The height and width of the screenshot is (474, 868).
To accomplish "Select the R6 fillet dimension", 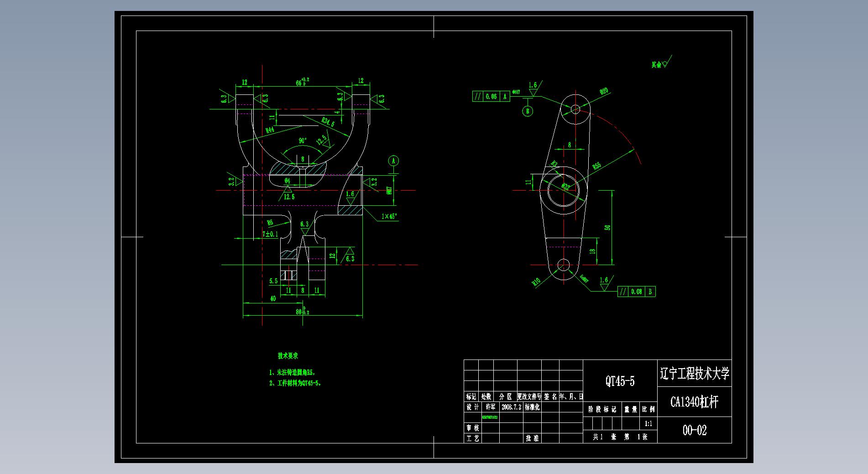I will 270,223.
